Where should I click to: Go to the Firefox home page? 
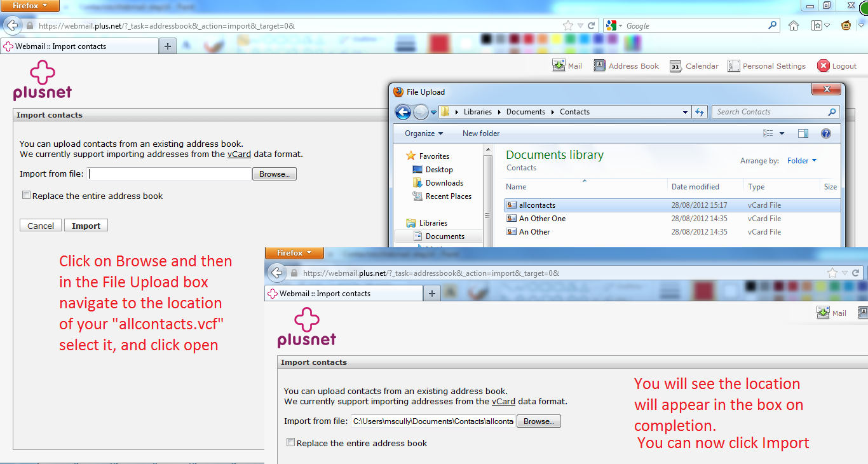tap(794, 26)
